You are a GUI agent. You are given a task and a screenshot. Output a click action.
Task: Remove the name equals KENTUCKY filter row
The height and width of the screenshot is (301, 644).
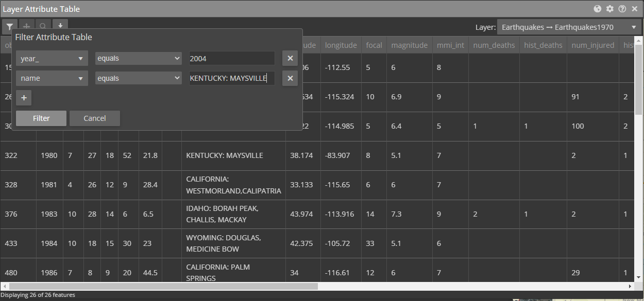click(290, 78)
